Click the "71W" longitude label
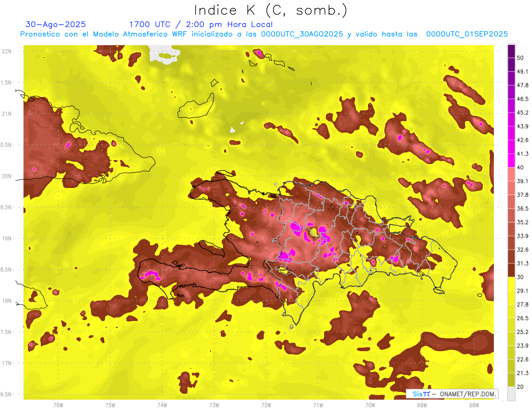This screenshot has height=411, width=532. coord(318,405)
